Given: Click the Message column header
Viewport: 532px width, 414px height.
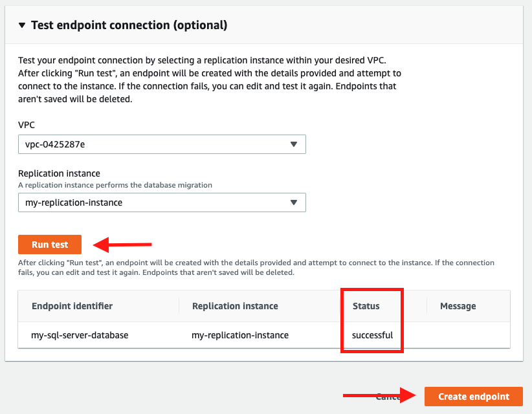Looking at the screenshot, I should point(458,305).
